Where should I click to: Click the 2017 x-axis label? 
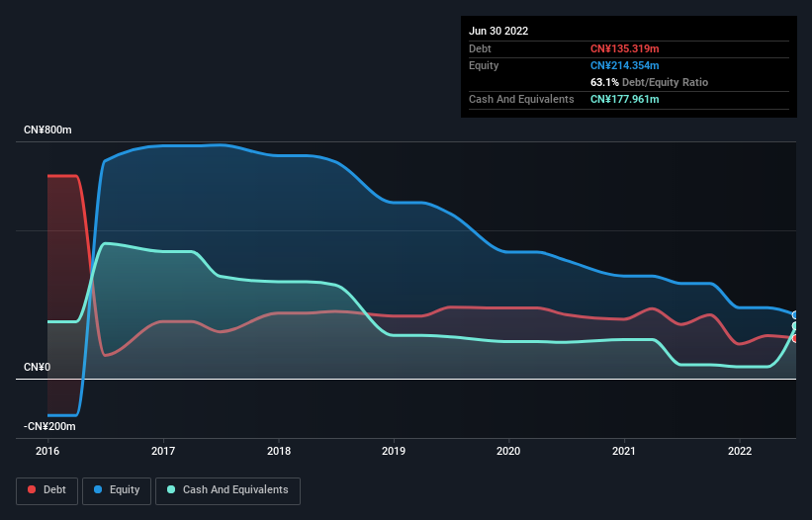click(x=163, y=451)
